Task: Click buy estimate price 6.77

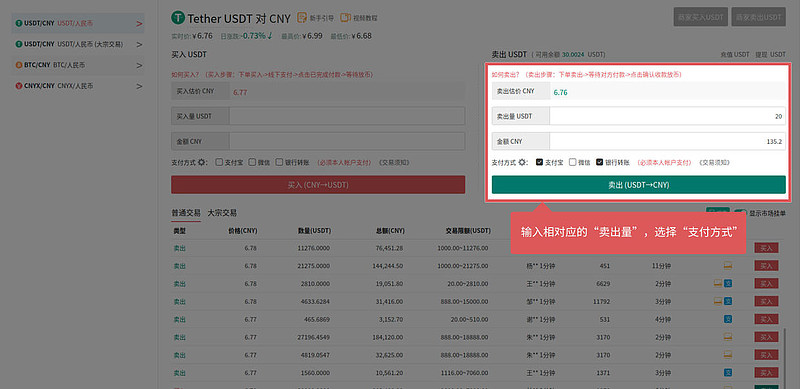Action: pos(240,92)
